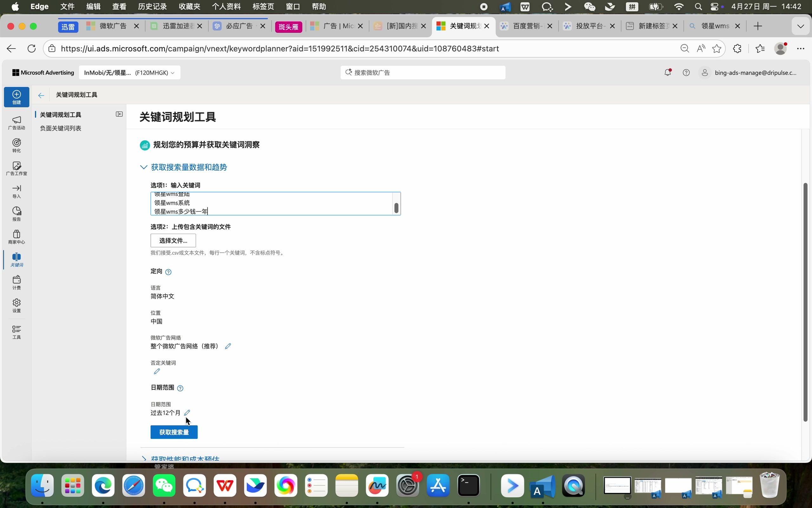The height and width of the screenshot is (508, 812).
Task: Click keyword textarea scrollbar thumb
Action: click(x=396, y=208)
